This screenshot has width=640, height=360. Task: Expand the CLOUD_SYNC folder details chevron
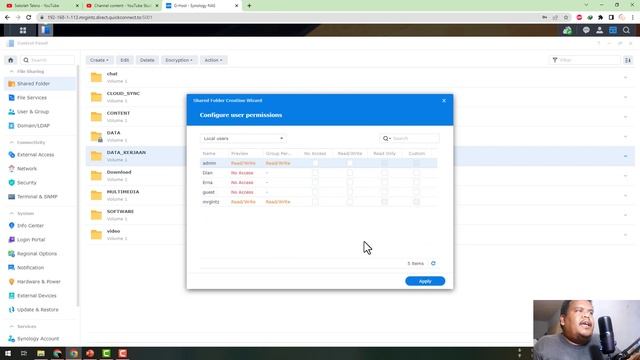[625, 97]
